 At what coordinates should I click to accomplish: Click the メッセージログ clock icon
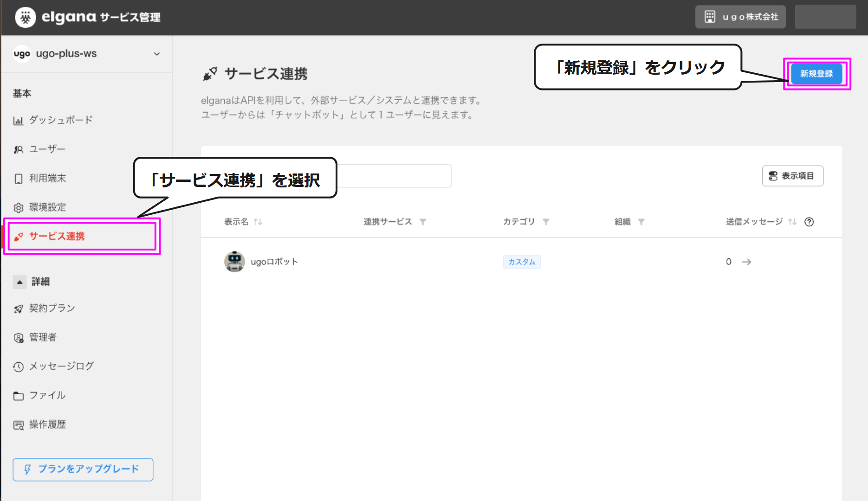click(x=19, y=367)
